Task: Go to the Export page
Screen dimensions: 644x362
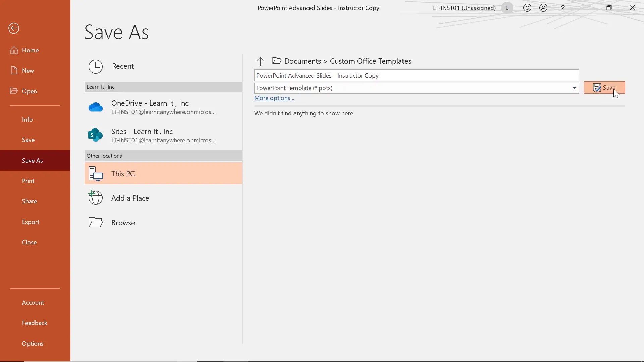Action: [x=35, y=222]
